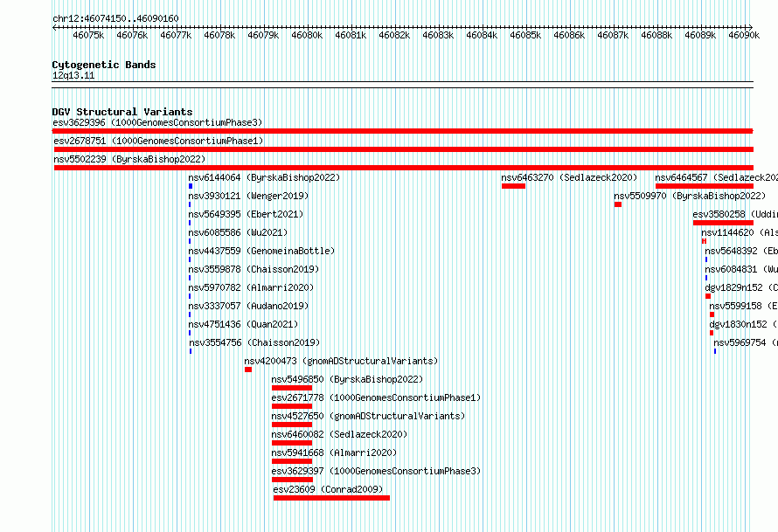The height and width of the screenshot is (532, 778).
Task: Click nsv4200473 (gnomADStructuralVariants) label
Action: (341, 361)
